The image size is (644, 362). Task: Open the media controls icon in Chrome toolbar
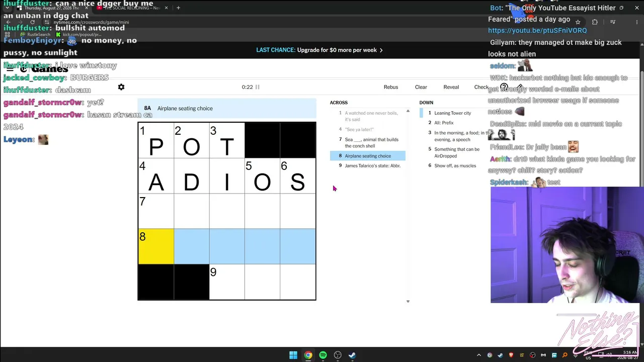pyautogui.click(x=612, y=22)
